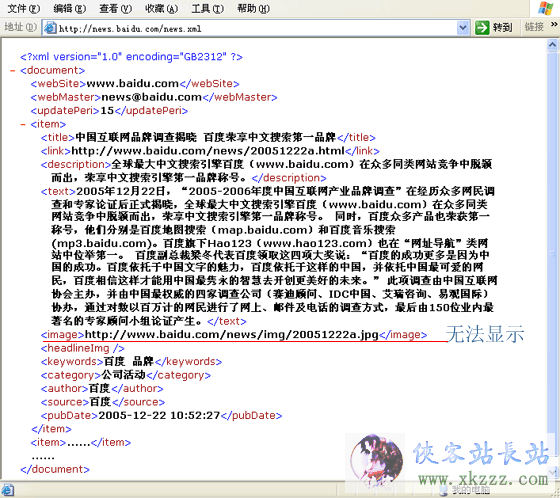Open the 查看(V) menu
This screenshot has height=498, width=560.
pos(115,9)
